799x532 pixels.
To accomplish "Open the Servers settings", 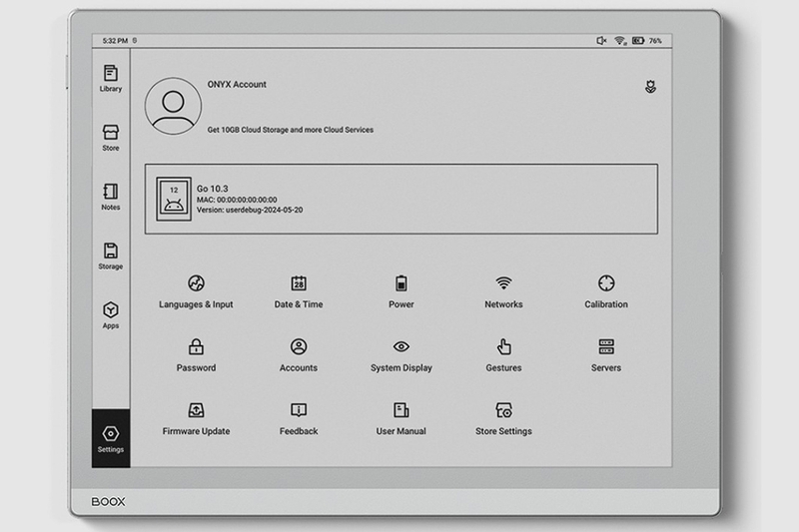I will click(606, 355).
